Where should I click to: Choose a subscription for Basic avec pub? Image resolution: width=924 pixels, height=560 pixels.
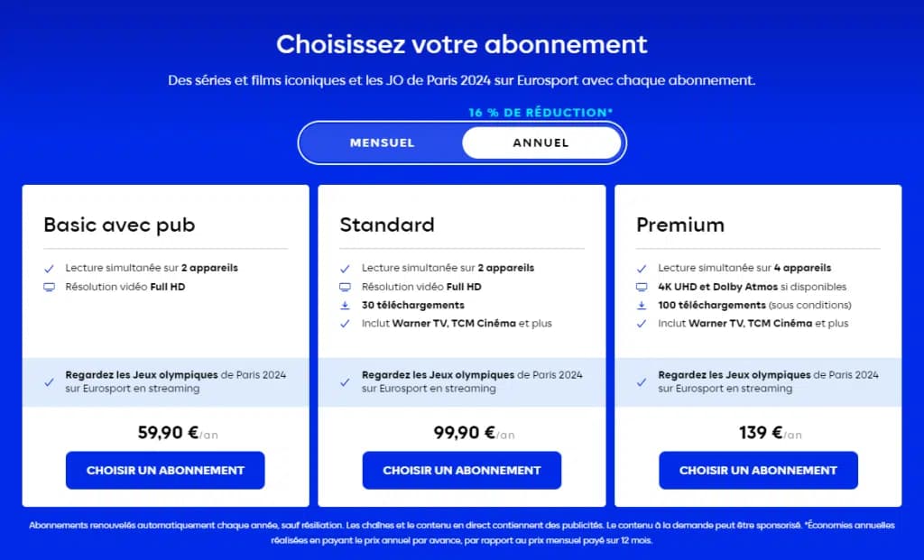(x=164, y=470)
